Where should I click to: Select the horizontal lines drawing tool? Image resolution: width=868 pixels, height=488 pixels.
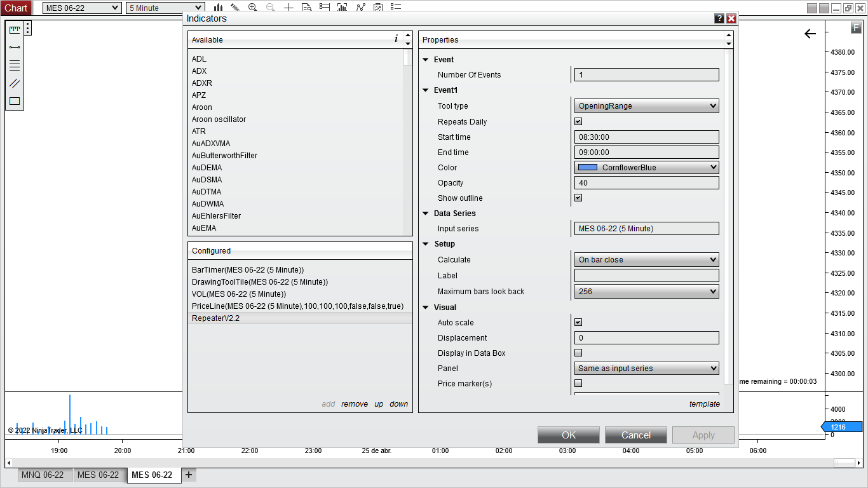pyautogui.click(x=15, y=65)
